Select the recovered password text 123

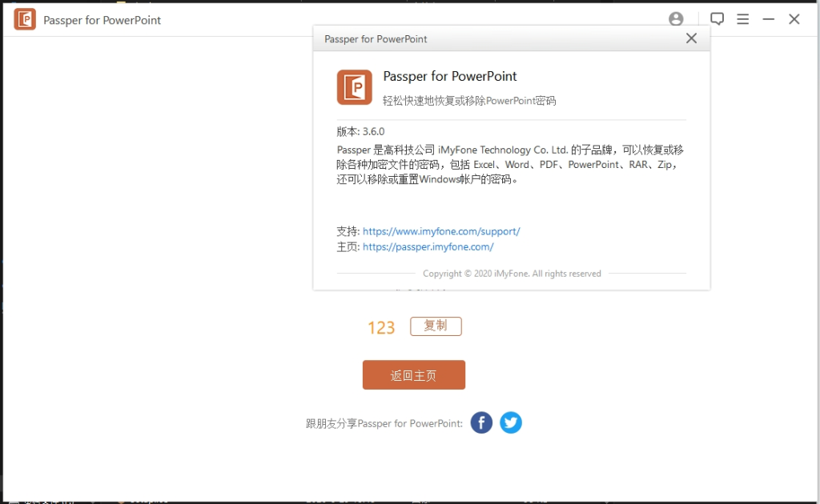tap(381, 326)
